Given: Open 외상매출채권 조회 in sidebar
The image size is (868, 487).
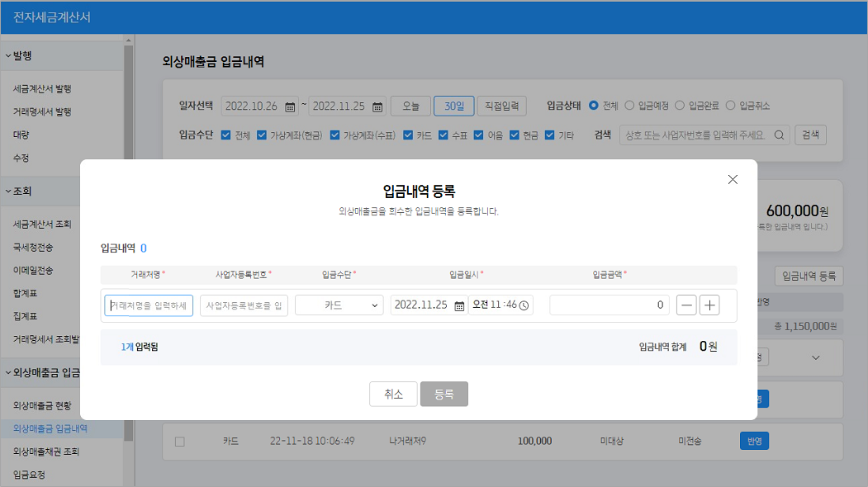Looking at the screenshot, I should (46, 452).
